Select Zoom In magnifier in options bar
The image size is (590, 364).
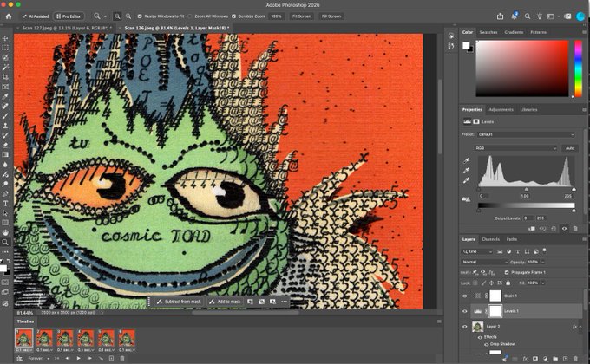click(117, 16)
